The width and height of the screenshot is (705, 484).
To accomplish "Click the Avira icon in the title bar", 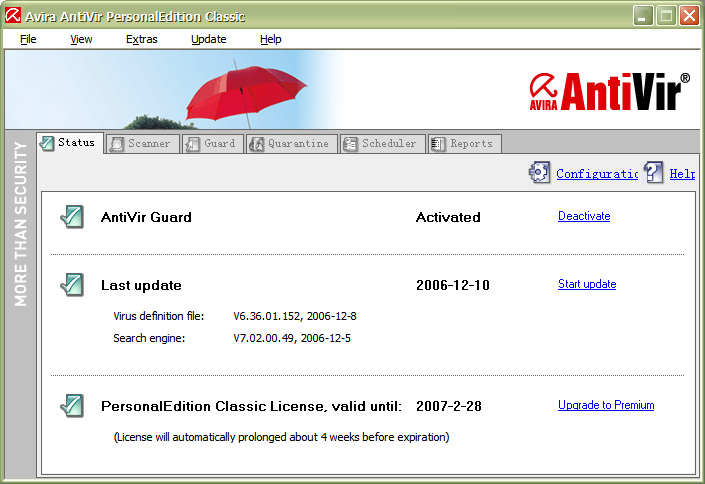I will 13,15.
